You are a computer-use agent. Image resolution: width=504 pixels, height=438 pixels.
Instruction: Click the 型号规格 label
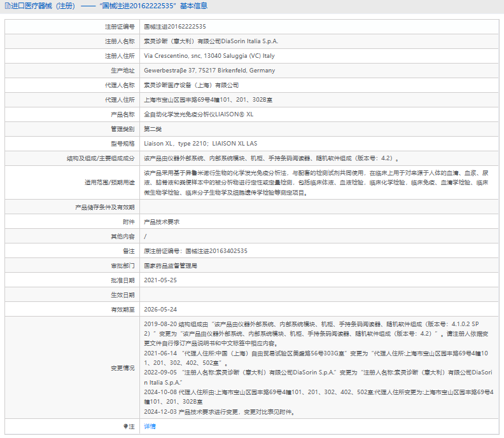click(122, 144)
